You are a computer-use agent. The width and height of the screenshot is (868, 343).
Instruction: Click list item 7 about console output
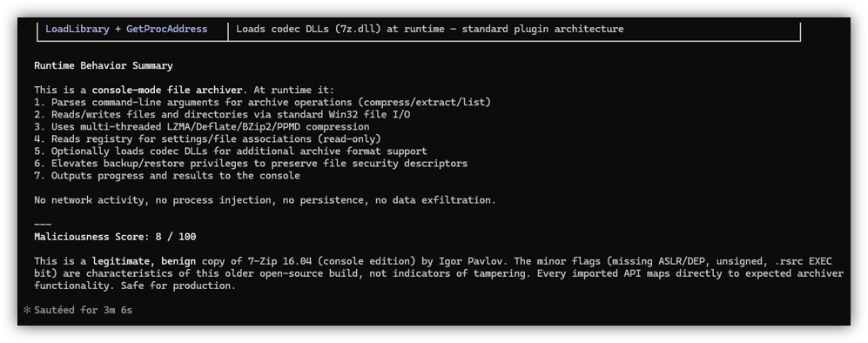coord(167,176)
